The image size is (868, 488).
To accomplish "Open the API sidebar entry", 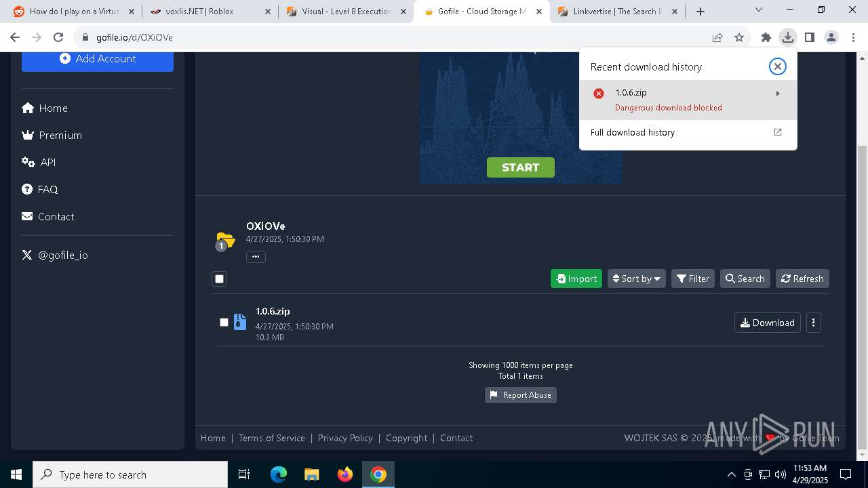I will point(39,163).
